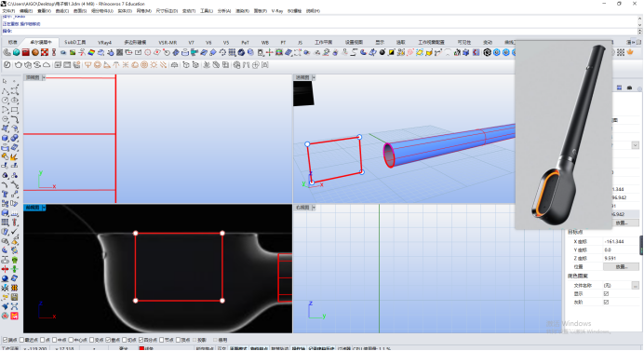Click the red-orange icon at sidebar bottom
This screenshot has height=351, width=644.
coord(14,316)
